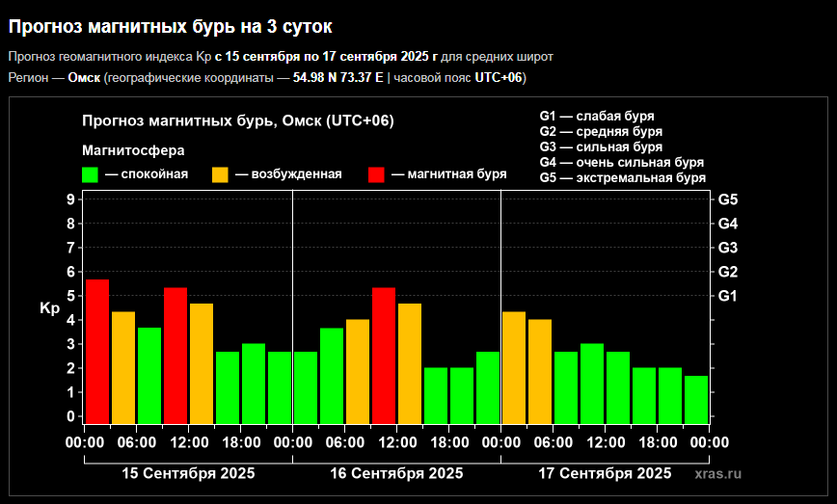Pick the shortest green bar on 17 September
Viewport: 837px width, 504px height.
pos(696,399)
